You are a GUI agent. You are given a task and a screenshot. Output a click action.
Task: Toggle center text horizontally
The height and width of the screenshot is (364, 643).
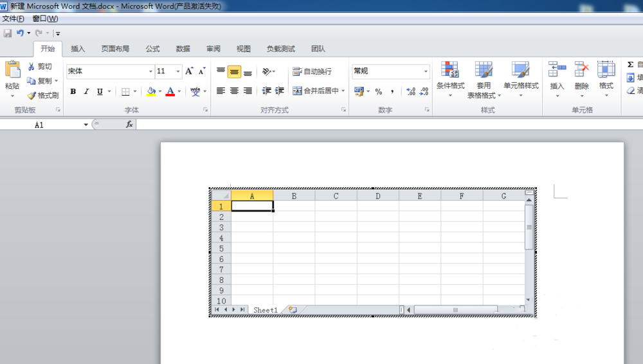pos(234,91)
